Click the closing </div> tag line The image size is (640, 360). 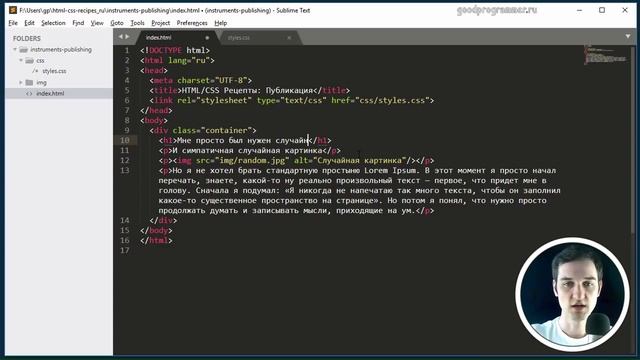163,220
